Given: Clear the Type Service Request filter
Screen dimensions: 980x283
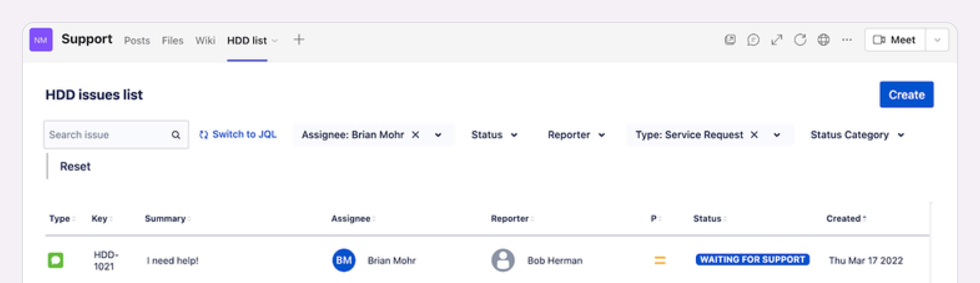Looking at the screenshot, I should tap(754, 135).
